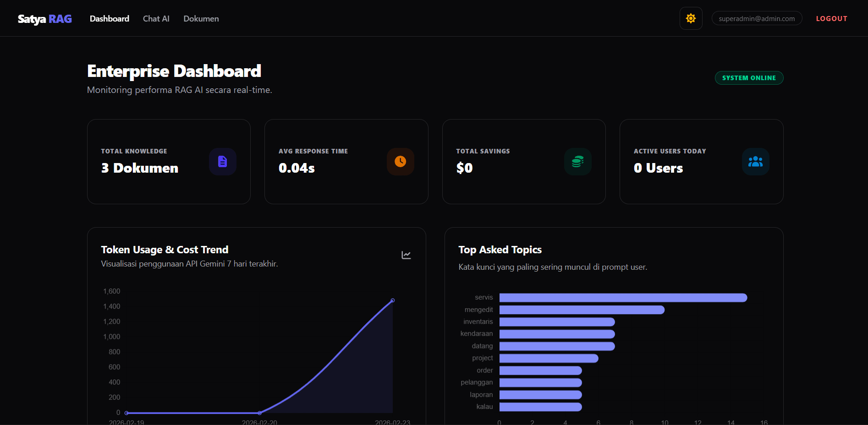
Task: Toggle light mode with the sun icon
Action: tap(691, 18)
